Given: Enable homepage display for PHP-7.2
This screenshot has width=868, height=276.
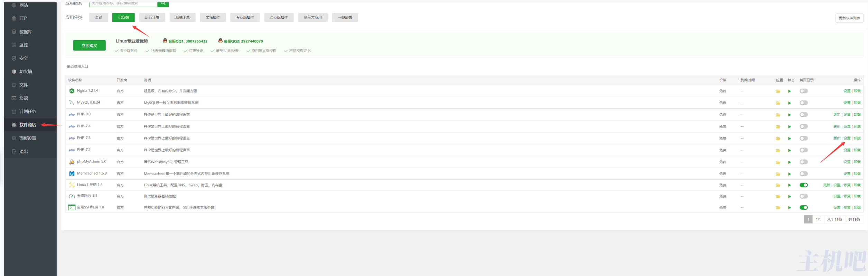Looking at the screenshot, I should click(x=804, y=150).
